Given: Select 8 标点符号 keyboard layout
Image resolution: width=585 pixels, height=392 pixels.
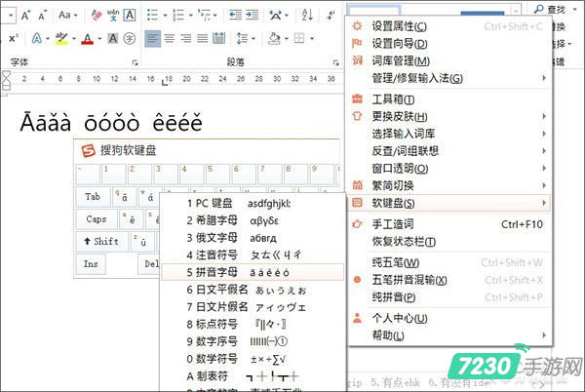Looking at the screenshot, I should (253, 324).
